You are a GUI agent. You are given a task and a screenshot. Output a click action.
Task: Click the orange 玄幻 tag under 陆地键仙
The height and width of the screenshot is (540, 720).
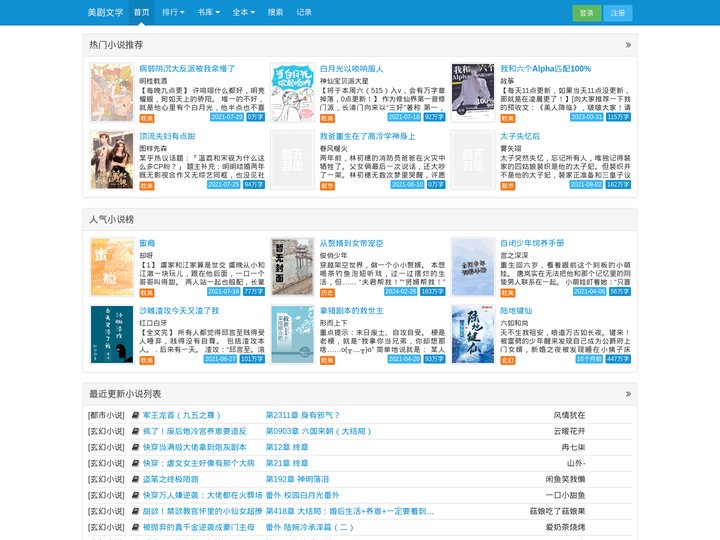(507, 360)
